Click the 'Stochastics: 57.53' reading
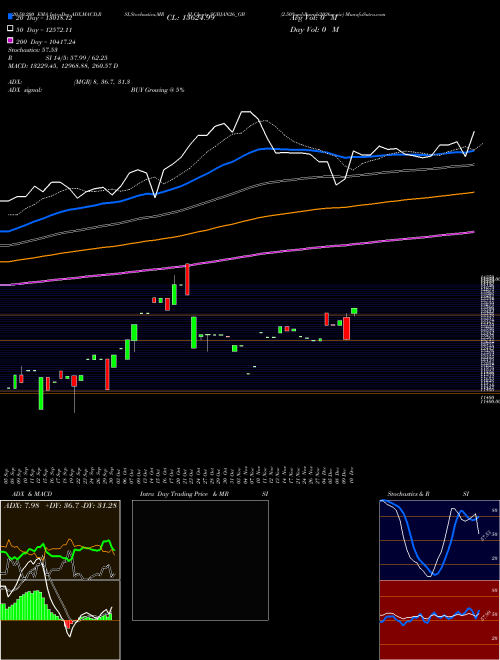Viewport: 500px width, 660px height. click(33, 50)
